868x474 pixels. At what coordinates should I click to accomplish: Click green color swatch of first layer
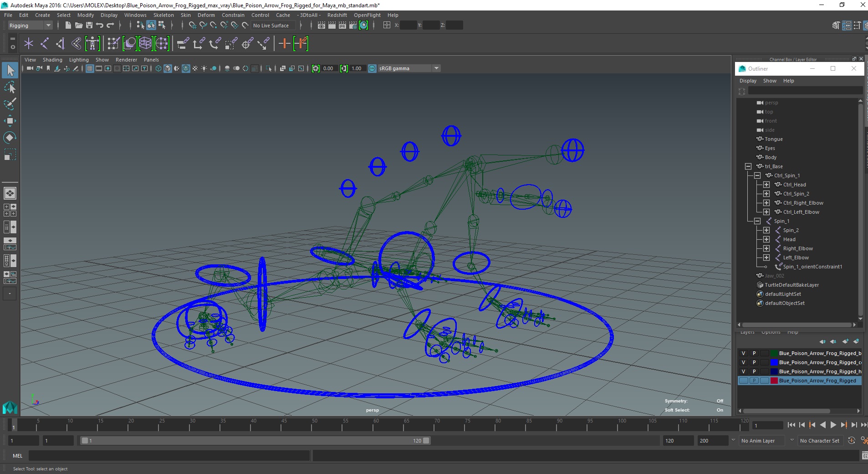[774, 353]
